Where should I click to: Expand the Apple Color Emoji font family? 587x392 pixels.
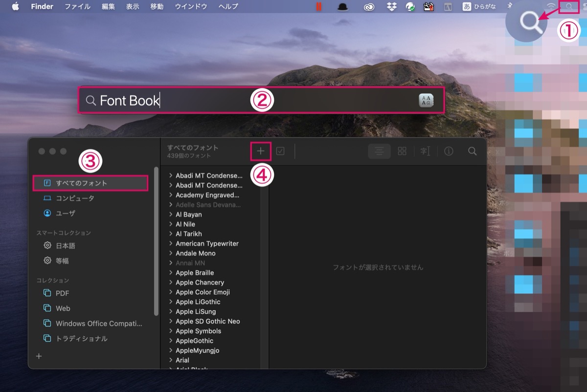pos(170,292)
